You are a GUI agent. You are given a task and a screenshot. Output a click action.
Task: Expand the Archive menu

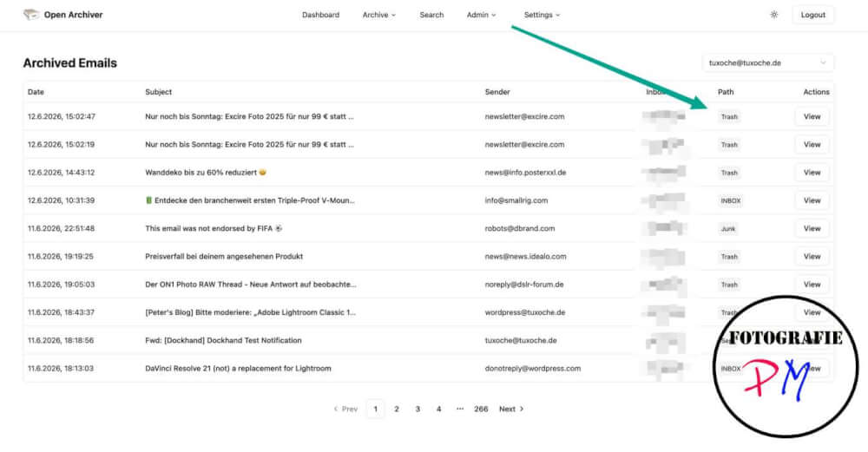tap(379, 15)
